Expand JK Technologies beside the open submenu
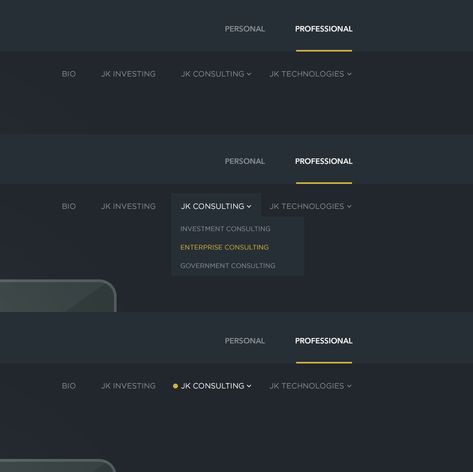 (x=310, y=206)
